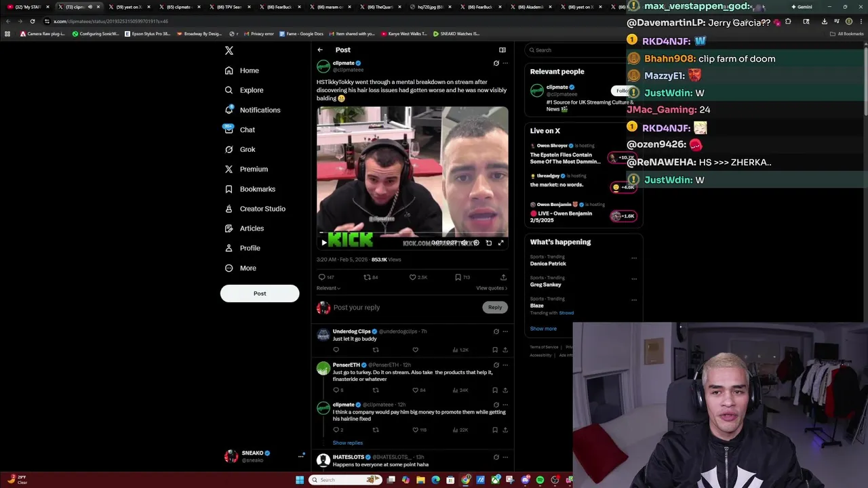Open Bookmarks in X sidebar

coord(250,189)
